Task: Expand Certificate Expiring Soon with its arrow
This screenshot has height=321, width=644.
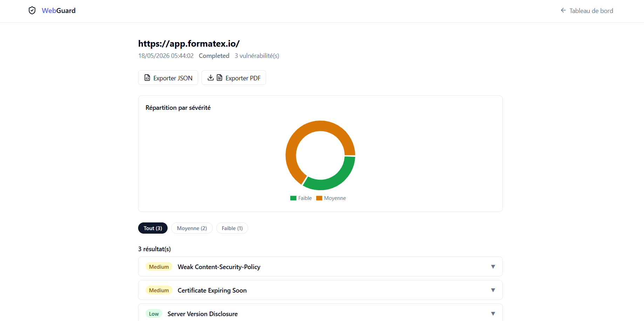Action: 493,290
